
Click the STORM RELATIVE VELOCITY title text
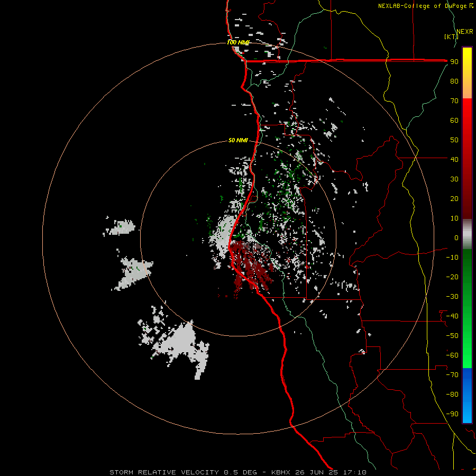tap(164, 472)
